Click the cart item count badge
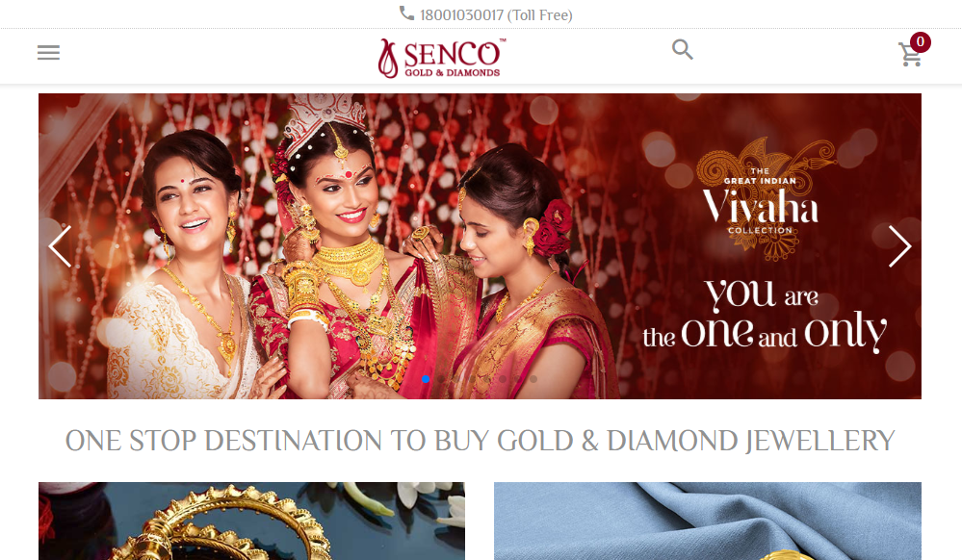Viewport: 962px width, 560px height. (x=920, y=41)
